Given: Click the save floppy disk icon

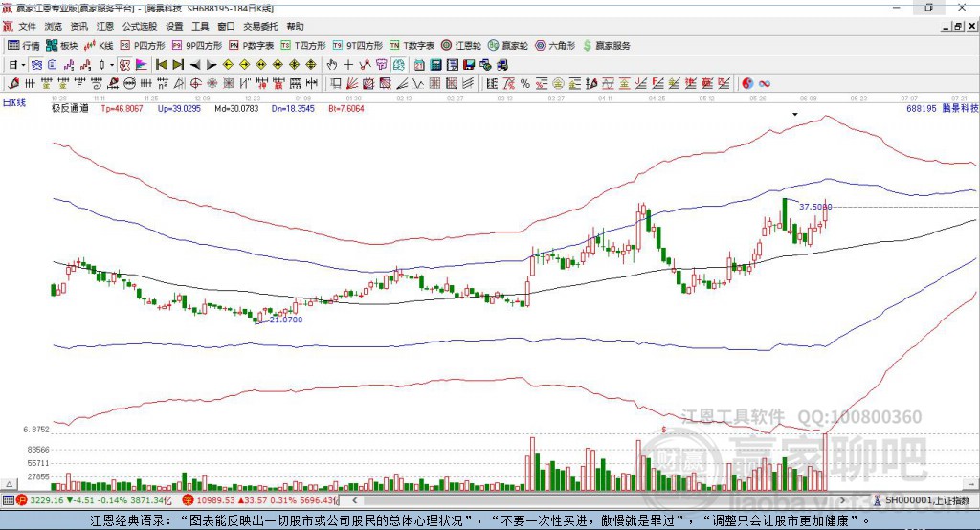Looking at the screenshot, I should pos(469,65).
